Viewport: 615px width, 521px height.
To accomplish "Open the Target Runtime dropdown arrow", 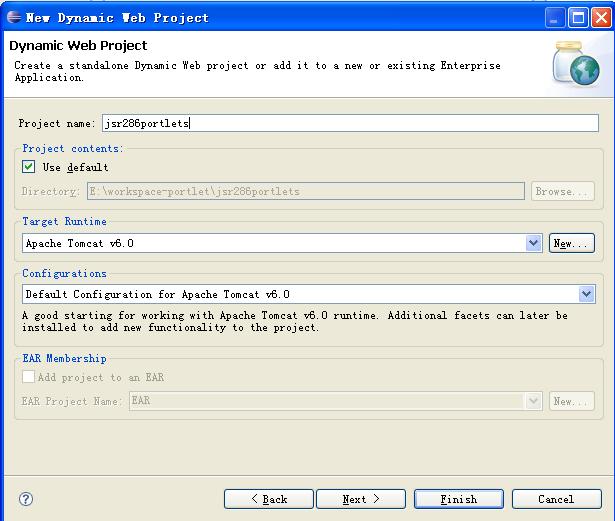I will click(x=533, y=243).
